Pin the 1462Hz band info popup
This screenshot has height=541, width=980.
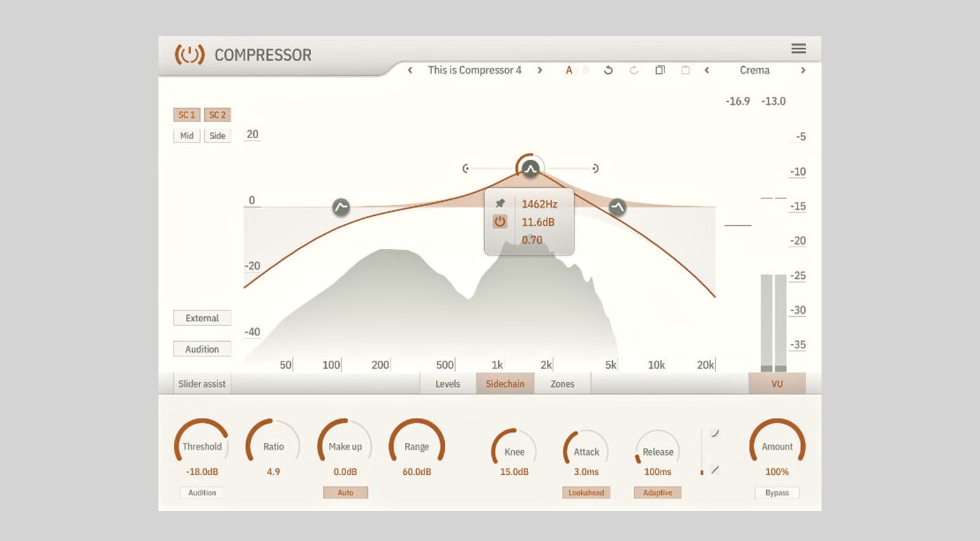tap(501, 204)
